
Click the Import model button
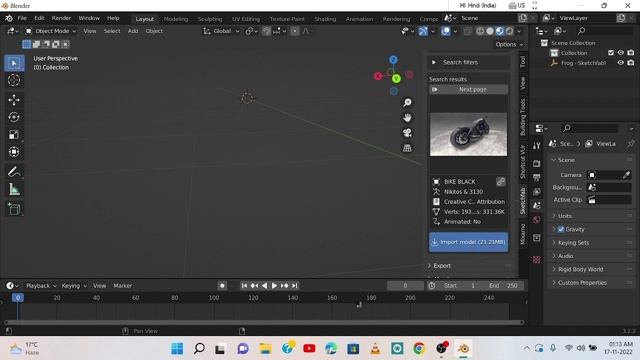(x=469, y=242)
